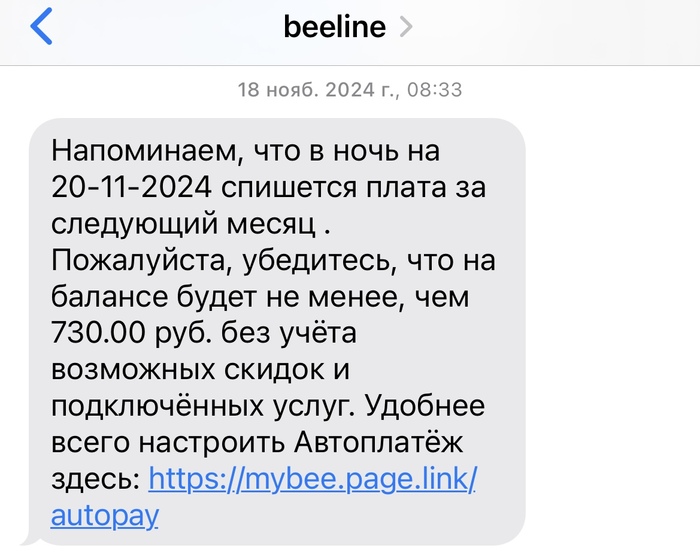Screen dimensions: 700x557
Task: Go back using the blue chevron arrow
Action: coord(40,27)
